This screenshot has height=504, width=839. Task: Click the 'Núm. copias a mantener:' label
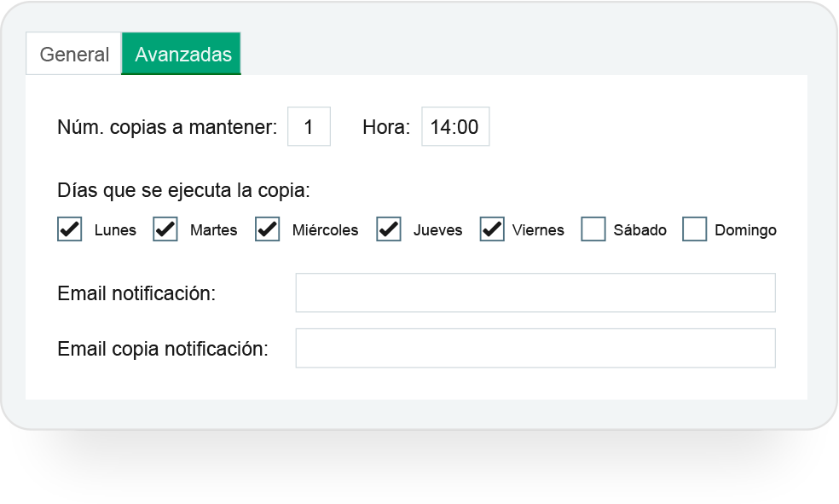pos(167,128)
